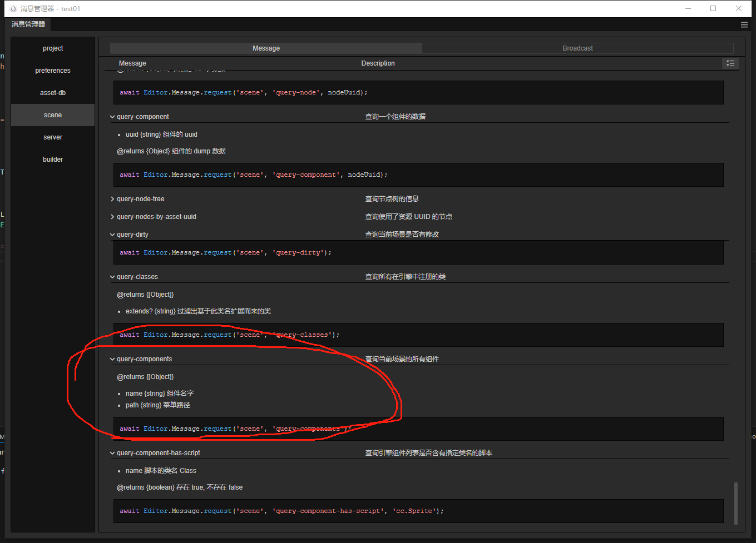
Task: Click the text '@returns {Object} 组件的 dump 数据'
Action: pos(171,151)
